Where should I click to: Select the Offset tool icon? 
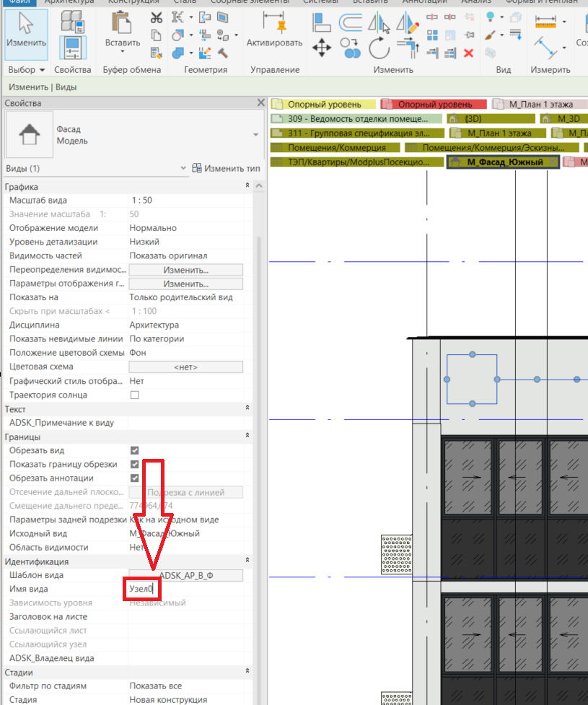click(x=350, y=22)
